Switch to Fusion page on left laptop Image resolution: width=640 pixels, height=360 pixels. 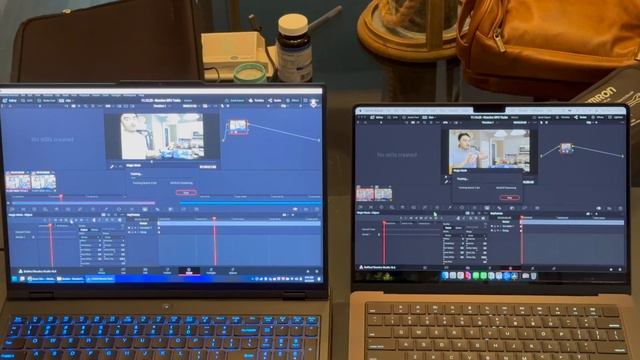167,271
